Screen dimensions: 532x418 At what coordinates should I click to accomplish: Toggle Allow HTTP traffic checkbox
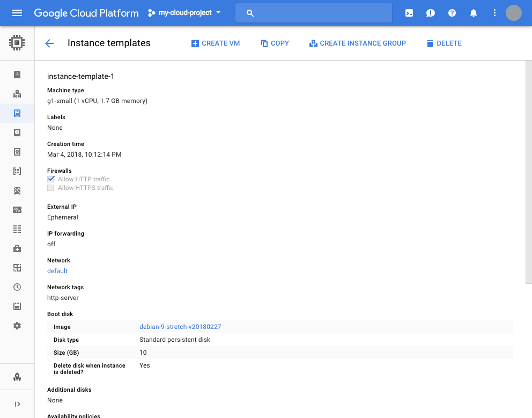tap(50, 179)
